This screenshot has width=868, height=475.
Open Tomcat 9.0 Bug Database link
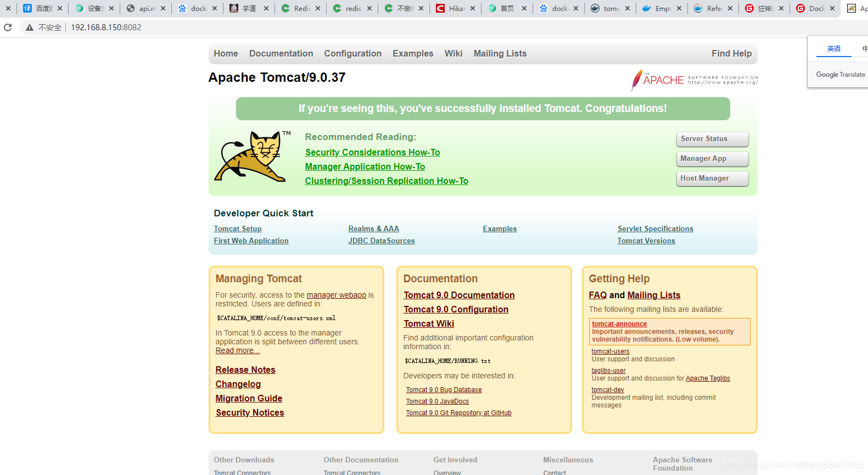(444, 390)
